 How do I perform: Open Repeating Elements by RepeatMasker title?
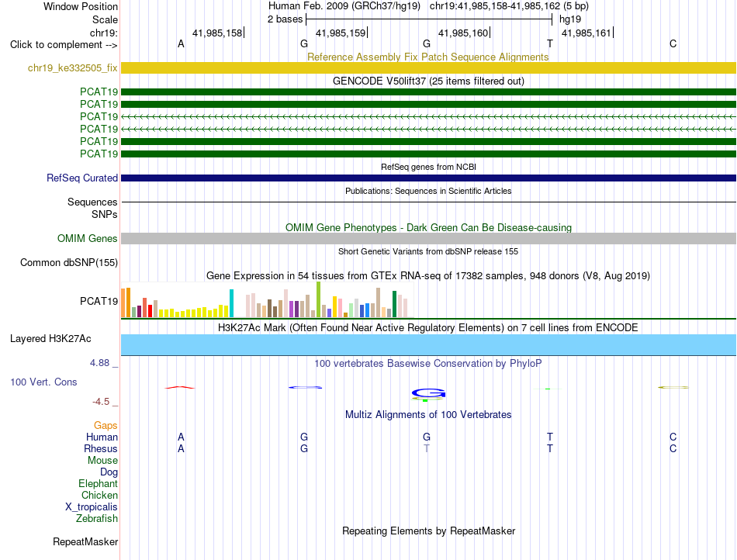[428, 531]
